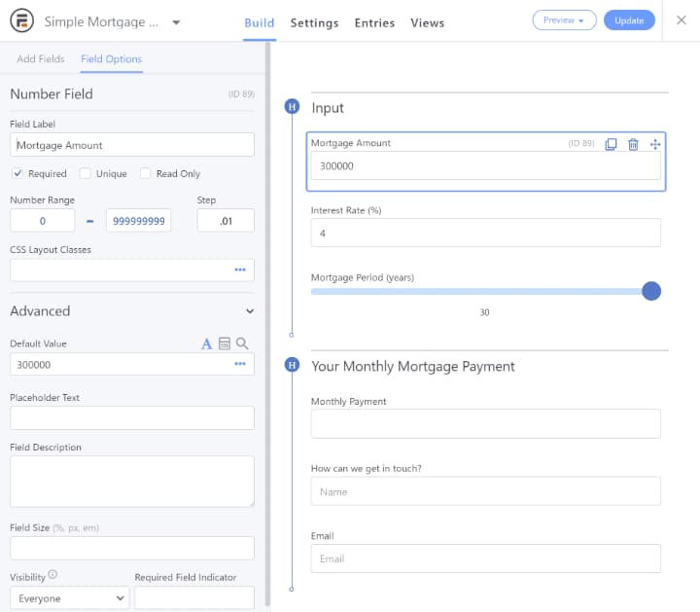
Task: Open the Views tab
Action: (427, 22)
